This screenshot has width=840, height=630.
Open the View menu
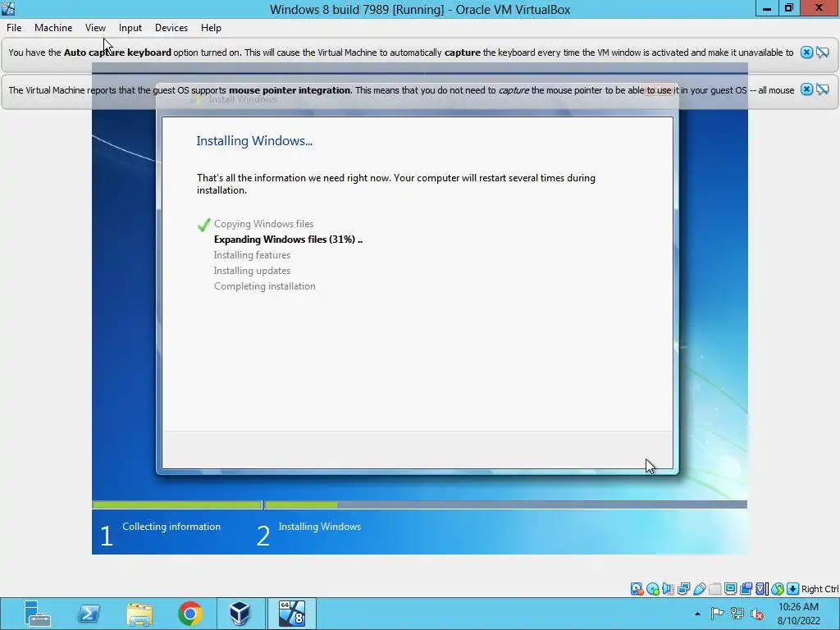[x=95, y=28]
